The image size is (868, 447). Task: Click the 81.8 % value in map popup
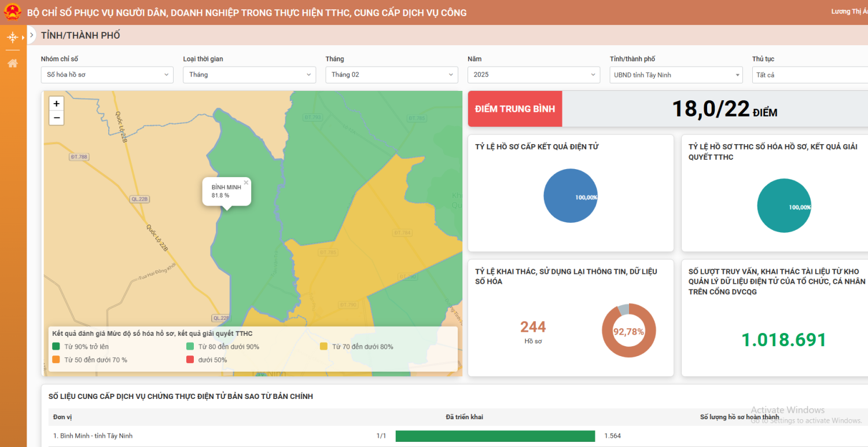[220, 196]
